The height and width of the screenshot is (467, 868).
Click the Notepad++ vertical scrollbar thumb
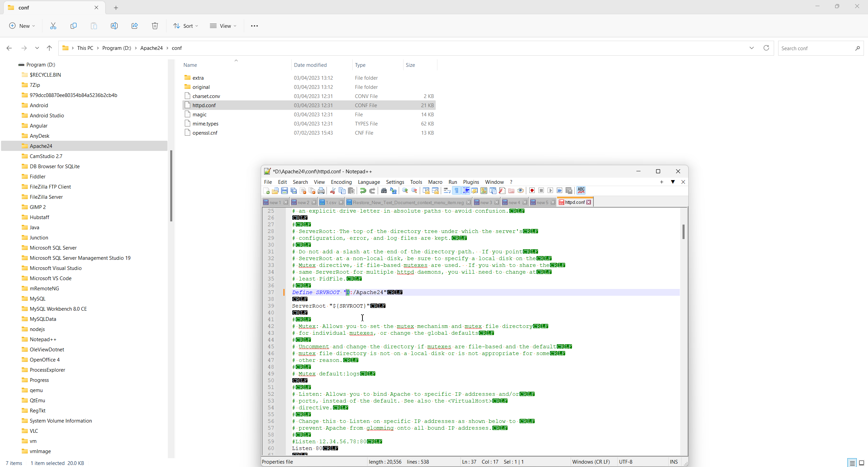683,232
